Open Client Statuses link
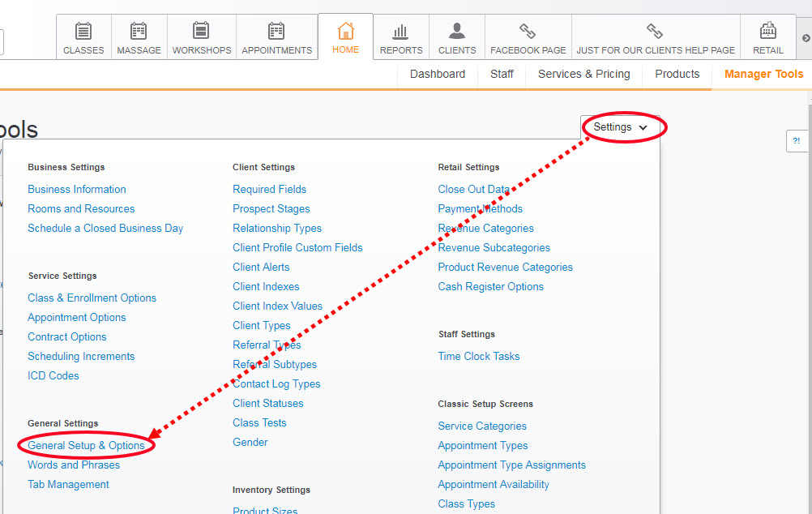Screen dimensions: 812x514 click(x=268, y=404)
